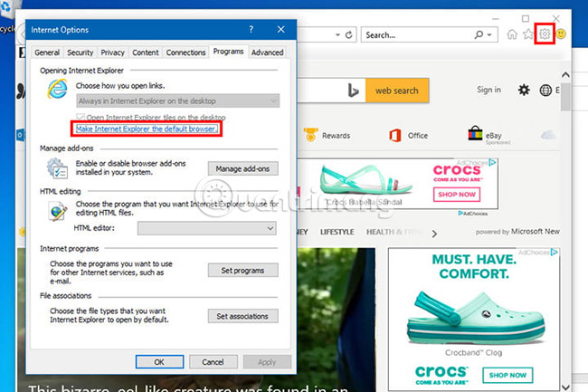The height and width of the screenshot is (392, 588).
Task: Open the Rewards medal icon
Action: click(x=310, y=135)
